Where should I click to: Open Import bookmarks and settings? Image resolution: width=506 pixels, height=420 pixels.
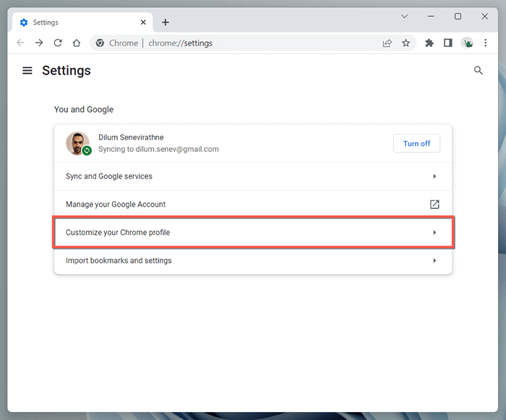(x=253, y=260)
